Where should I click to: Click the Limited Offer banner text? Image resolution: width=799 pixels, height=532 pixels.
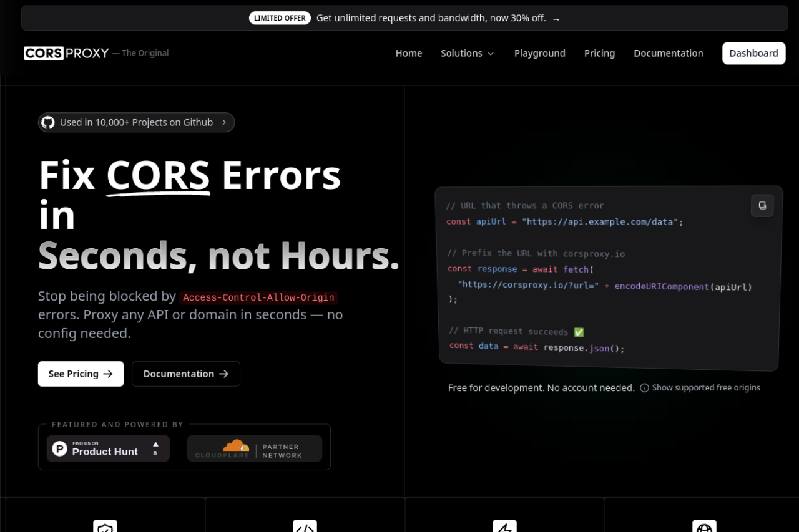point(431,18)
